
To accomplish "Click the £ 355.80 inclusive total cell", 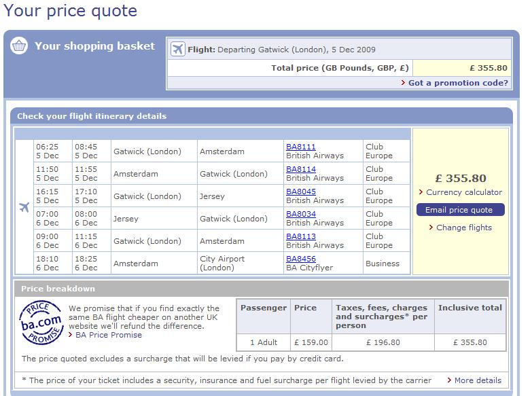I will (x=470, y=342).
